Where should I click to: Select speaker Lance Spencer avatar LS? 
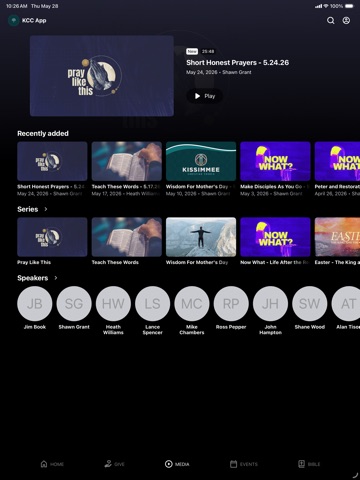click(x=153, y=304)
